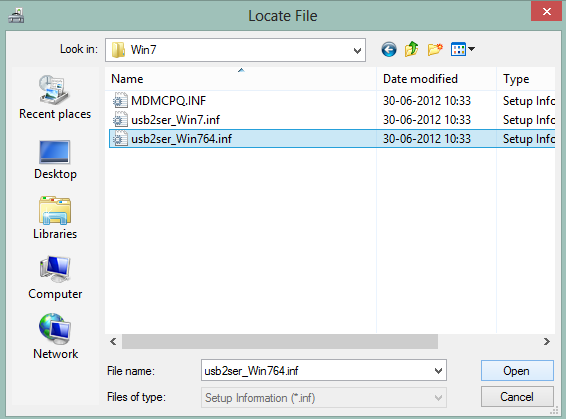Open Computer in sidebar
This screenshot has height=419, width=566.
(x=55, y=278)
